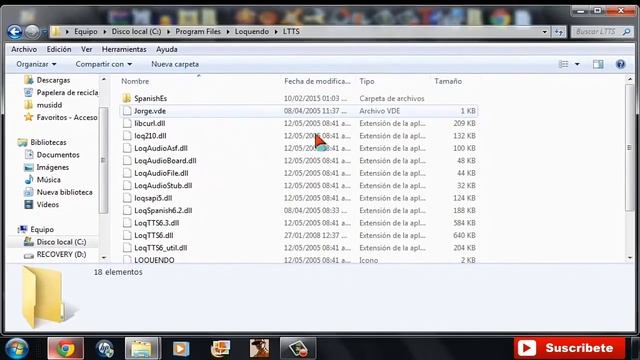Click the navigation pane scrollbar down arrow
Screen dimensions: 640x360
(104, 258)
